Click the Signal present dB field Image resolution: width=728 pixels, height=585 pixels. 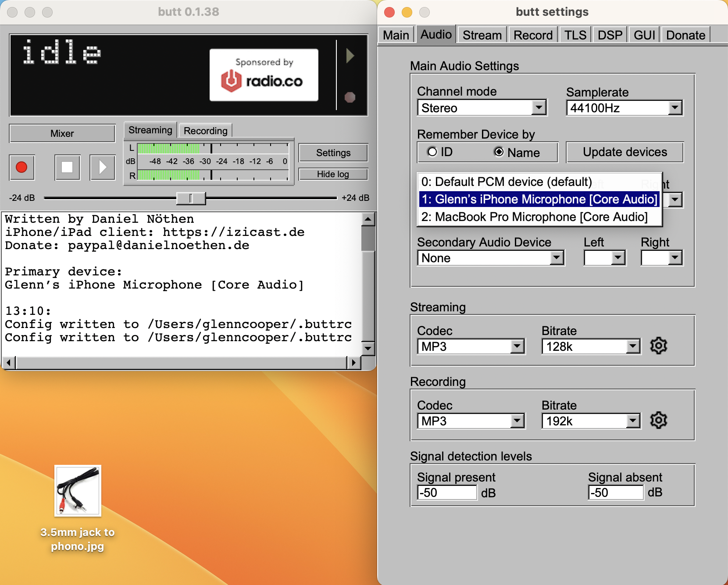point(447,492)
